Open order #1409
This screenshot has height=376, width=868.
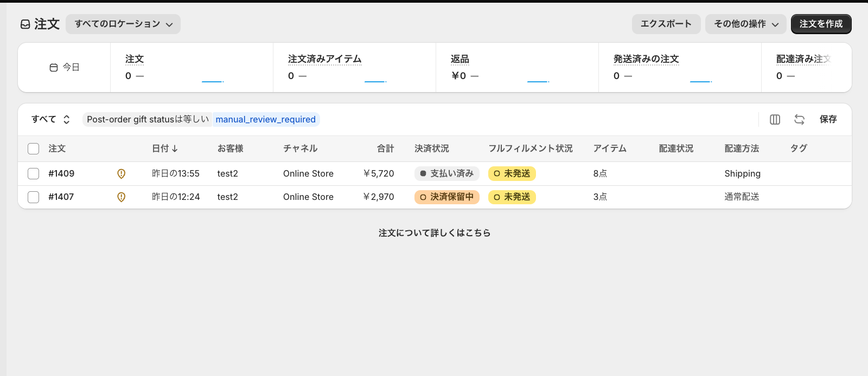[61, 173]
